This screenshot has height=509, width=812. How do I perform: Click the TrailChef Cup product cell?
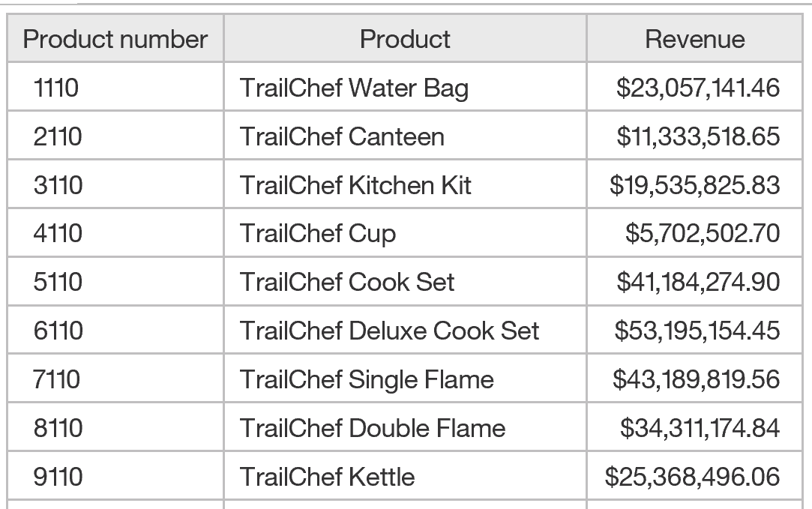405,233
